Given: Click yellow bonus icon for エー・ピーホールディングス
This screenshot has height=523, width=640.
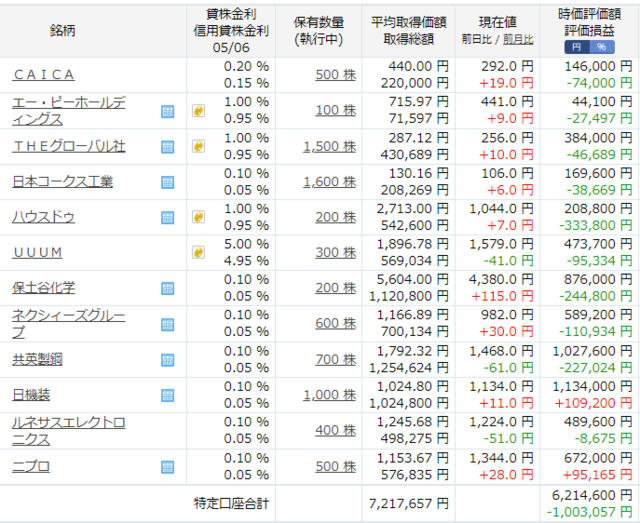Looking at the screenshot, I should 198,111.
